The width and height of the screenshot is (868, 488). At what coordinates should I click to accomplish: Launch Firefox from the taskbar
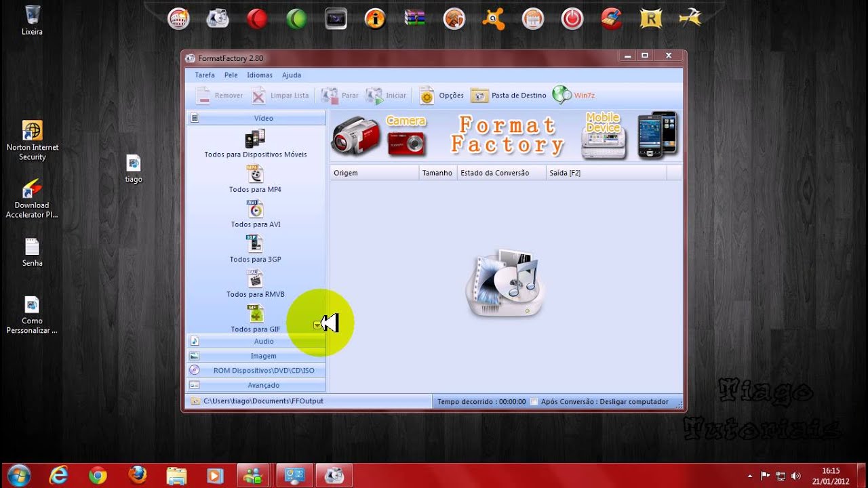click(x=137, y=476)
